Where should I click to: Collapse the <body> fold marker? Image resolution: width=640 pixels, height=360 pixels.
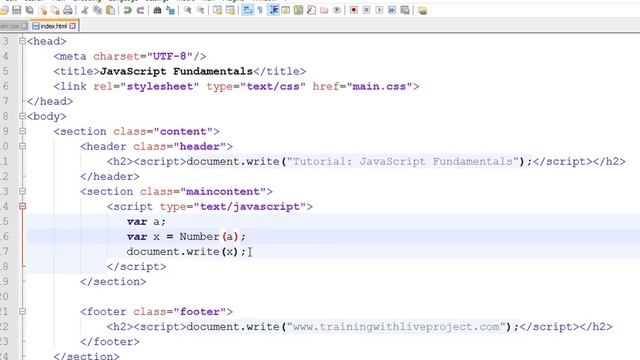click(22, 116)
